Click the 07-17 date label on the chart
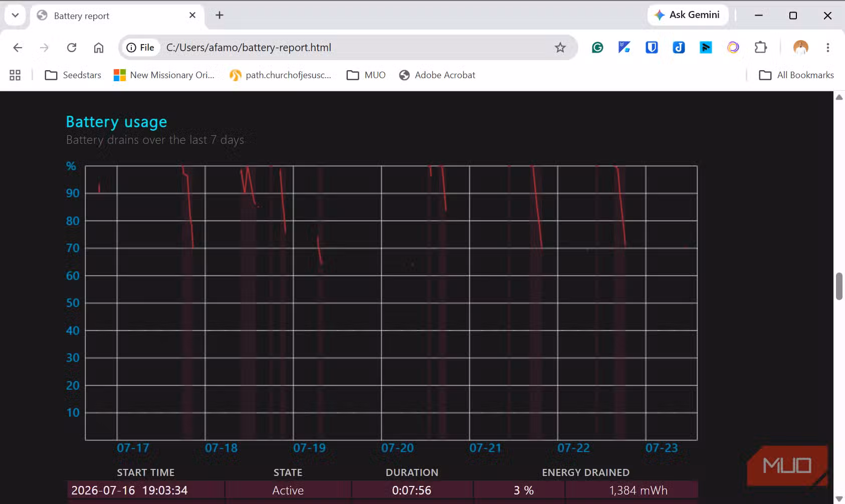This screenshot has width=845, height=504. click(133, 448)
